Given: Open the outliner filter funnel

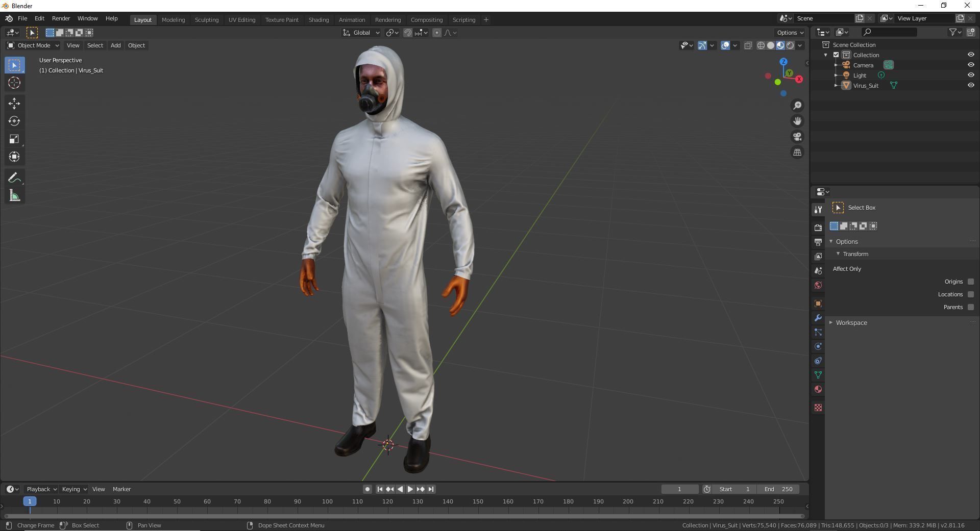Looking at the screenshot, I should (x=952, y=32).
